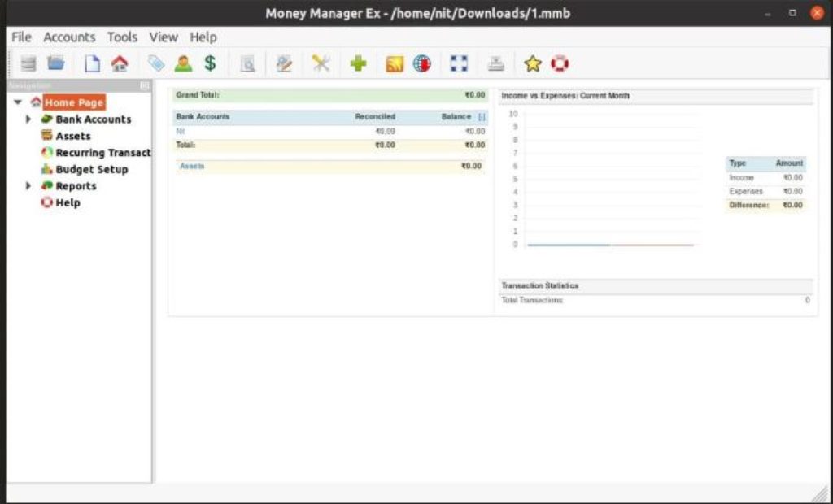Open the Nit account link
This screenshot has height=504, width=833.
[x=181, y=131]
